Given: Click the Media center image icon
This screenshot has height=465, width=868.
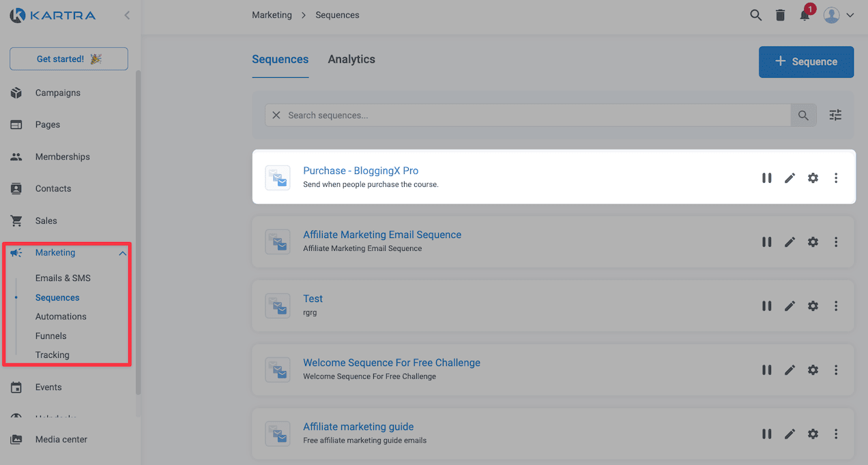Looking at the screenshot, I should pos(16,440).
